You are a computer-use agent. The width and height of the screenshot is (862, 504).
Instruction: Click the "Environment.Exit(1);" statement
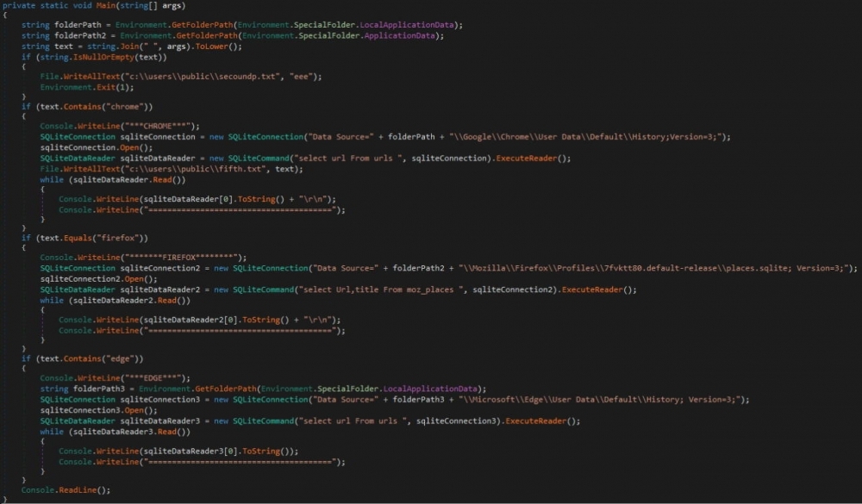point(87,87)
